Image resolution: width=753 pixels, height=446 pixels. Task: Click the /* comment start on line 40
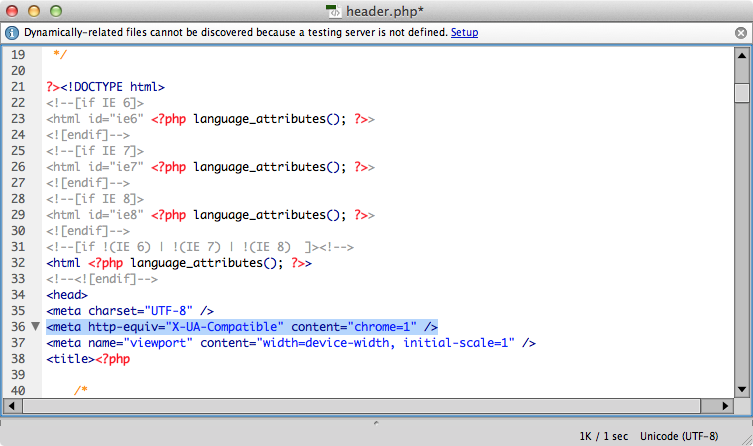coord(81,390)
